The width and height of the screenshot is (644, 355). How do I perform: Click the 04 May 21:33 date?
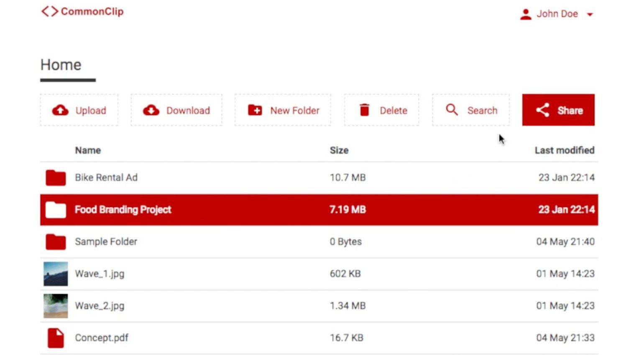point(565,338)
